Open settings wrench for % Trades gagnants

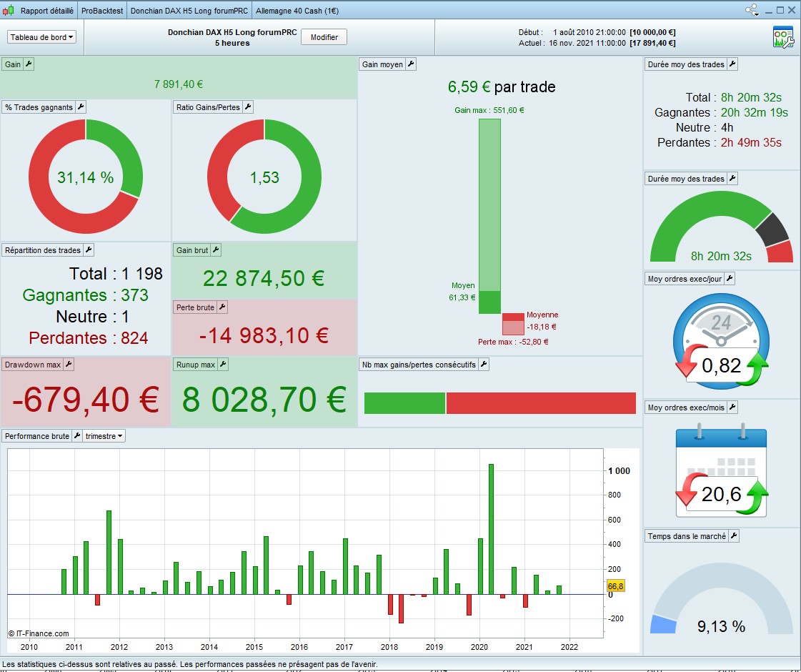(81, 107)
